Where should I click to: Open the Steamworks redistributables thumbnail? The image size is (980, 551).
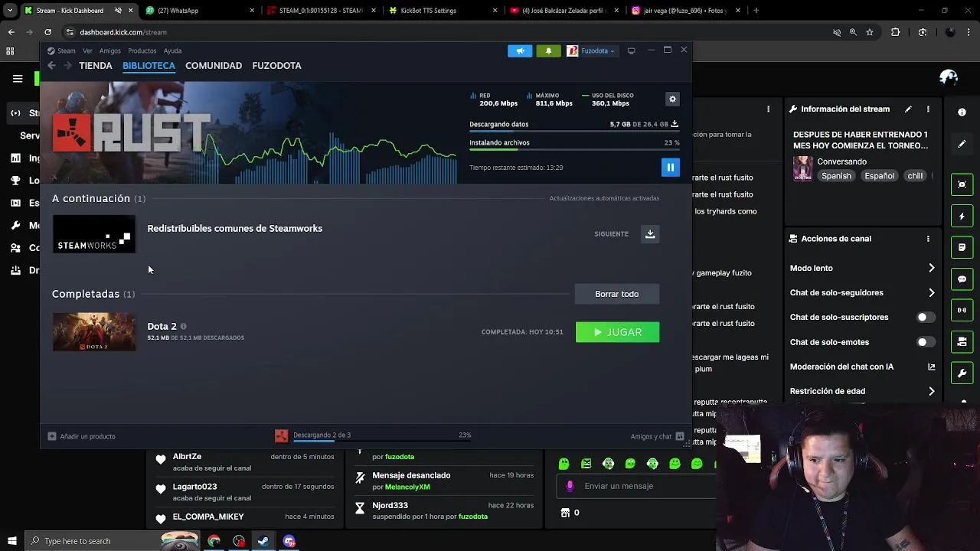click(x=94, y=234)
